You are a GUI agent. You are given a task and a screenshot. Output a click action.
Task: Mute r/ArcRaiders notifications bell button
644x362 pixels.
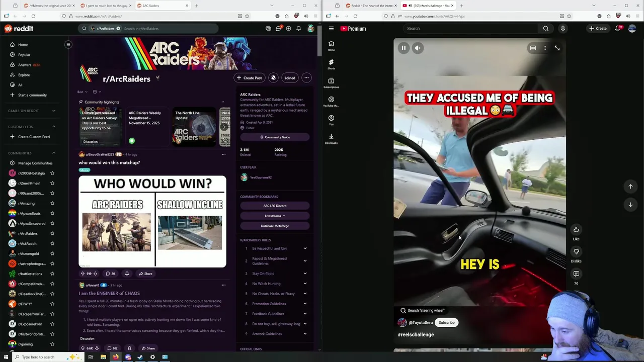(273, 78)
